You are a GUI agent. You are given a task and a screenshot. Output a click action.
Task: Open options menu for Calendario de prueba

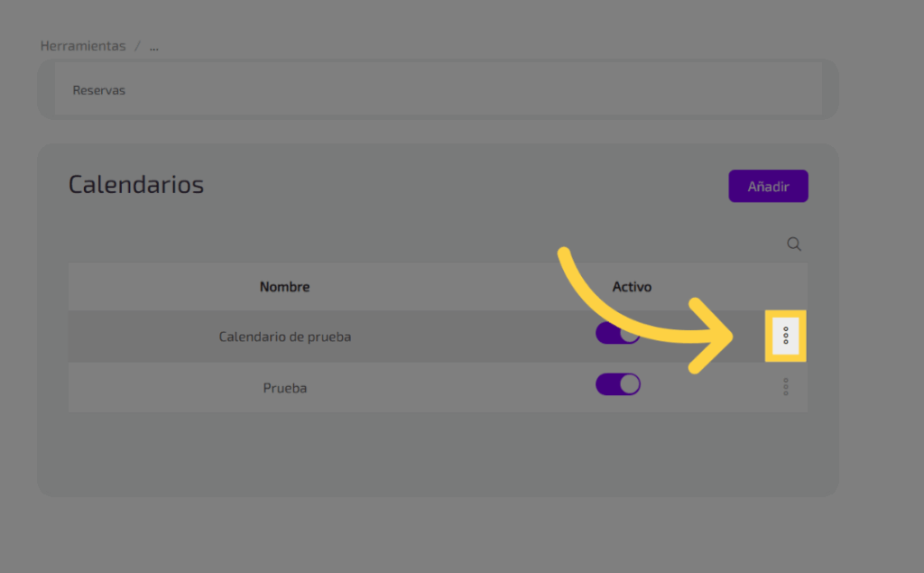coord(786,336)
